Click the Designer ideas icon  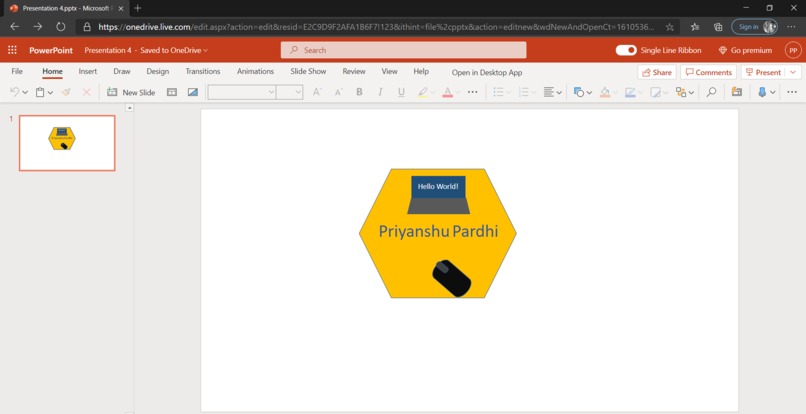point(193,92)
